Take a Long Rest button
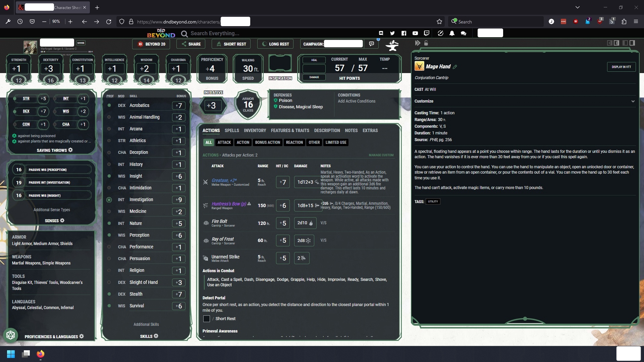Viewport: 644px width, 362px height. point(275,44)
